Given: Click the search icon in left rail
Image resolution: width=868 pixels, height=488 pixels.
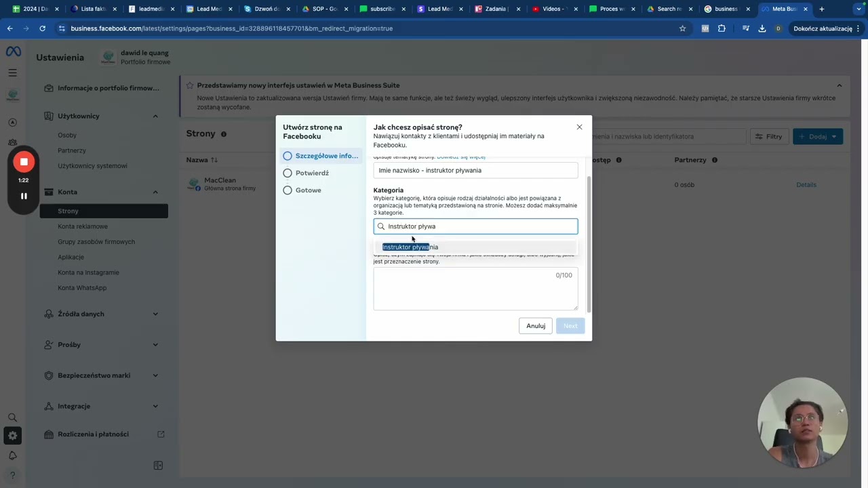Looking at the screenshot, I should (x=12, y=418).
